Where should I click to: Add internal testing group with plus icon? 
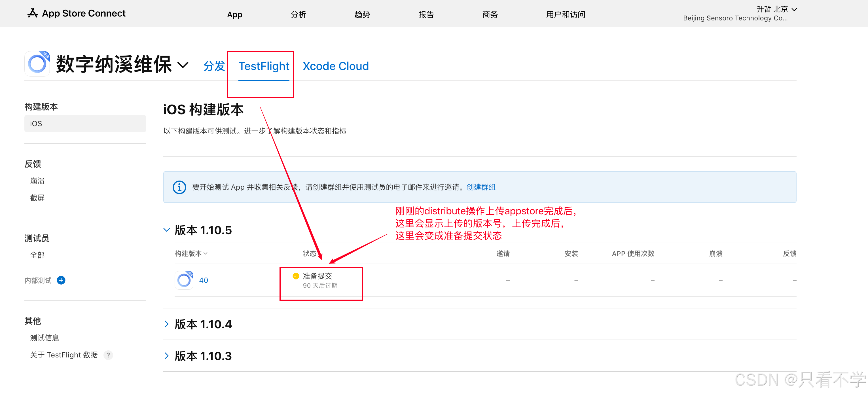click(61, 280)
